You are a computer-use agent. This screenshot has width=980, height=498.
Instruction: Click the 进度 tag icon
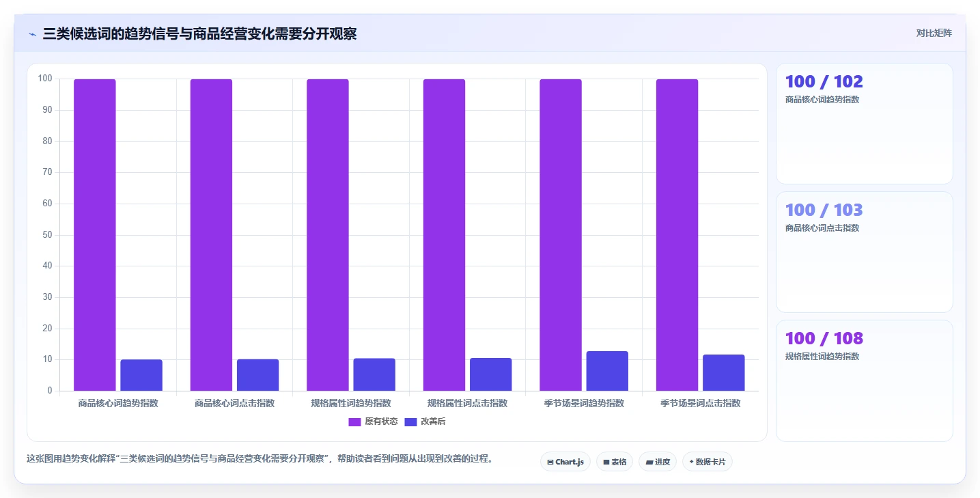pos(649,462)
